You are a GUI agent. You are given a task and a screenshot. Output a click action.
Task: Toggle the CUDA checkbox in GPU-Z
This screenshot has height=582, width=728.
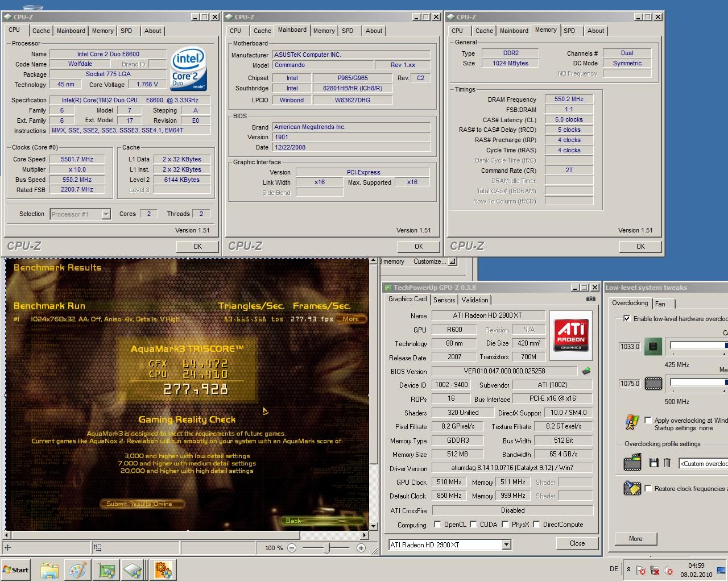coord(473,525)
